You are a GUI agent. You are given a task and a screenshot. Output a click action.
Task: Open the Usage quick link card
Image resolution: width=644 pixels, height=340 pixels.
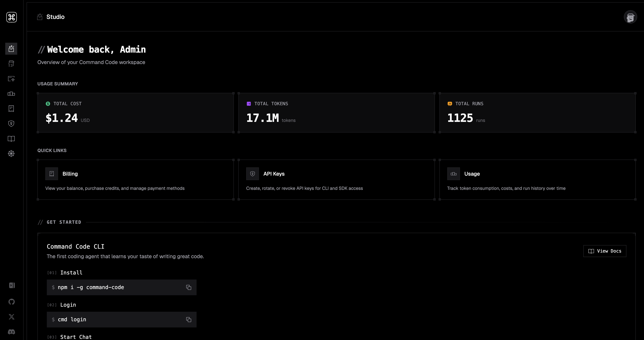tap(537, 180)
